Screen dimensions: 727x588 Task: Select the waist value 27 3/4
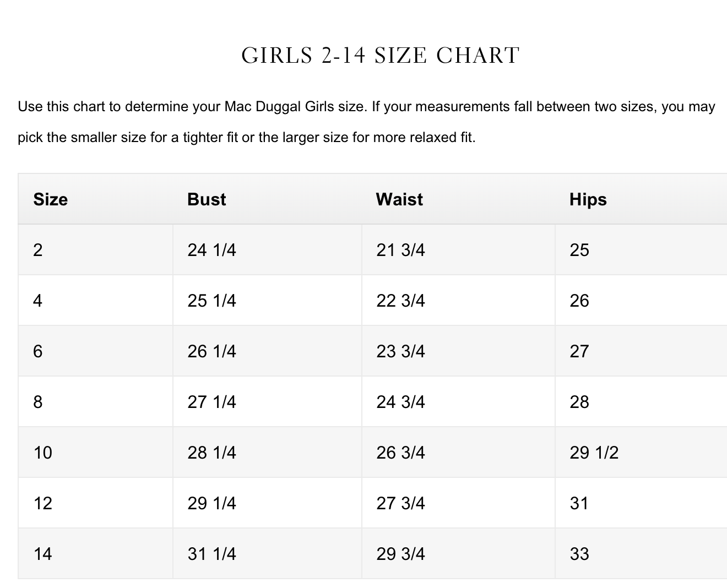tap(400, 503)
